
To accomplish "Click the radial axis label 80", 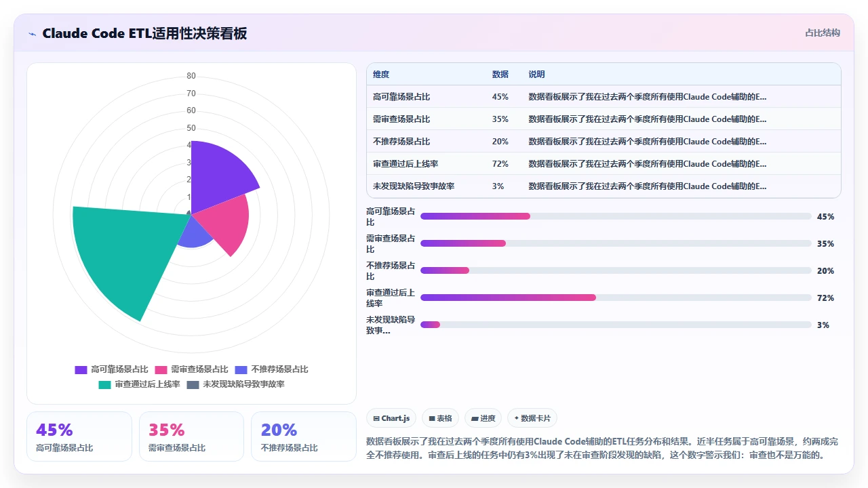I will [191, 76].
